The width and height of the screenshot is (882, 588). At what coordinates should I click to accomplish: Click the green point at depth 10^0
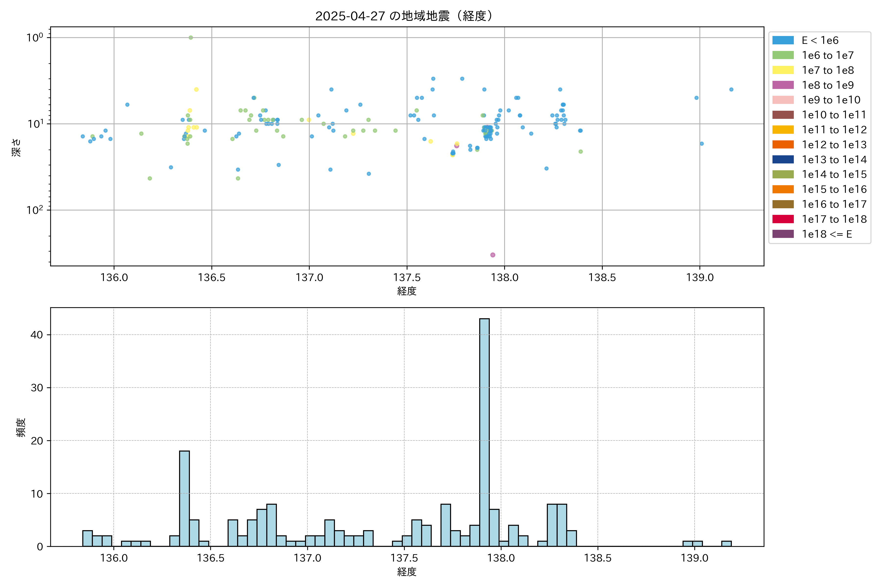pos(191,37)
